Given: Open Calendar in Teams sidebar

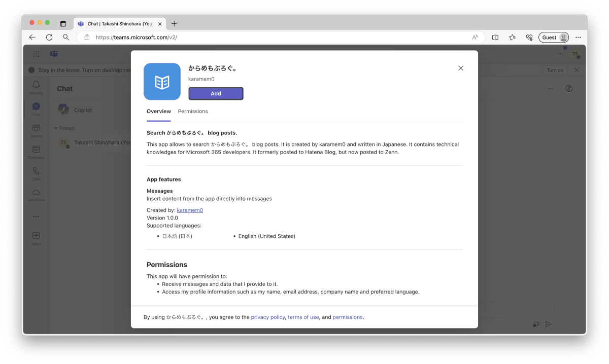Looking at the screenshot, I should click(x=36, y=152).
